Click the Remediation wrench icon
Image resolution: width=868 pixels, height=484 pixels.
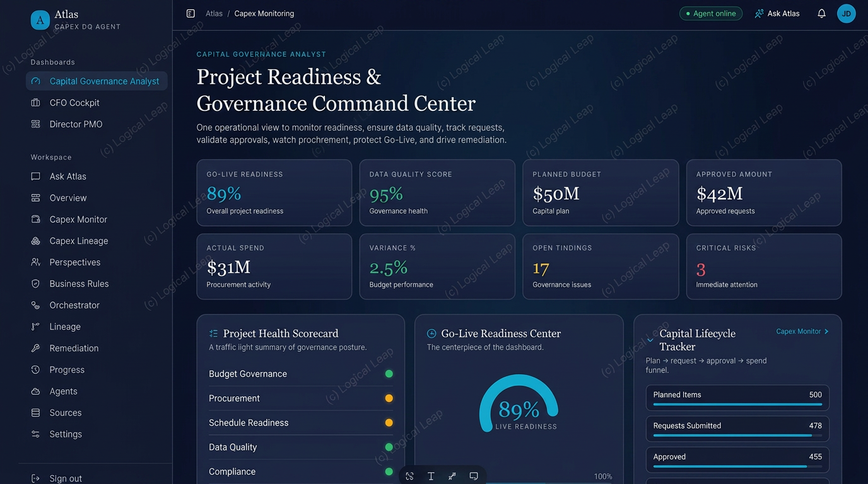pyautogui.click(x=36, y=348)
